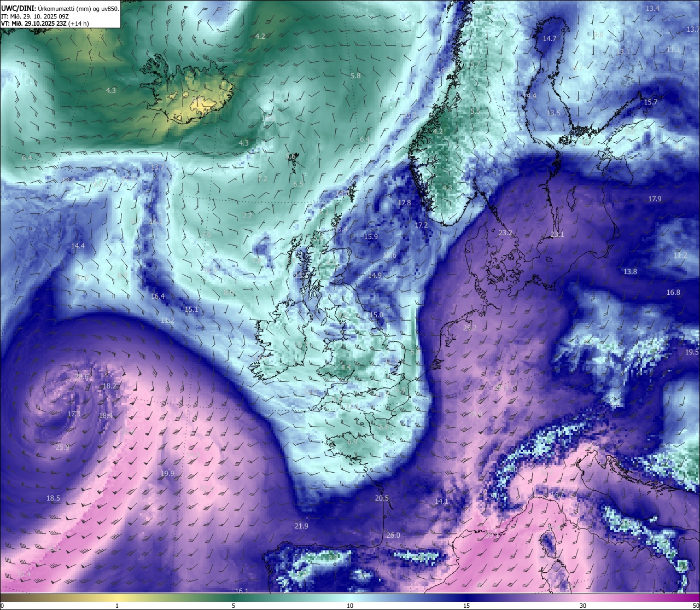Click the 18.4 value on the map
700x610 pixels.
pyautogui.click(x=106, y=415)
